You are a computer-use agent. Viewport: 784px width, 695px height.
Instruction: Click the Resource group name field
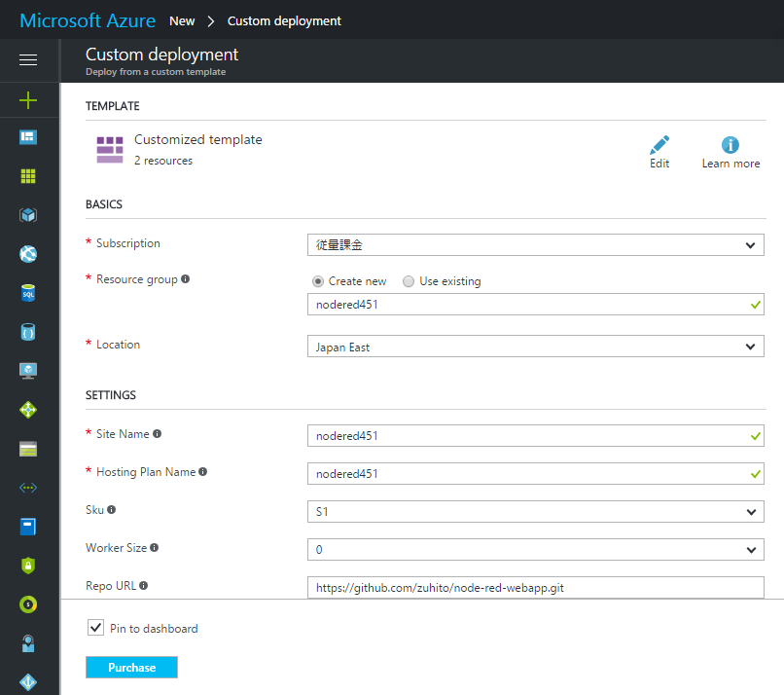(536, 305)
